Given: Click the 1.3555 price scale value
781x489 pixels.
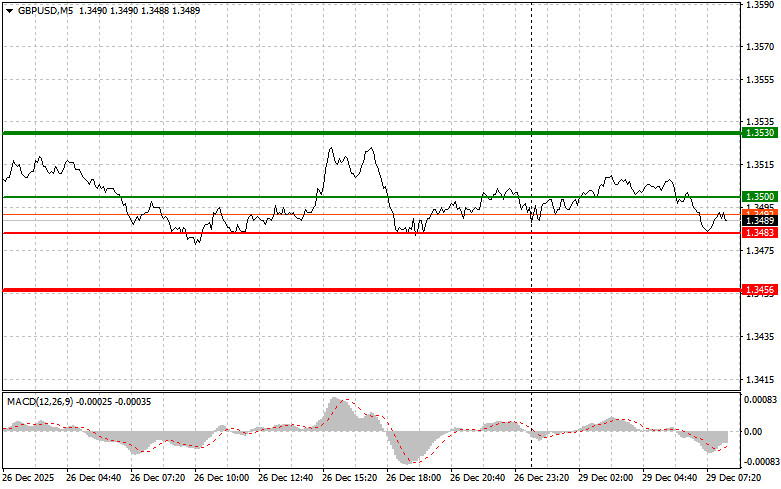Looking at the screenshot, I should pyautogui.click(x=760, y=80).
